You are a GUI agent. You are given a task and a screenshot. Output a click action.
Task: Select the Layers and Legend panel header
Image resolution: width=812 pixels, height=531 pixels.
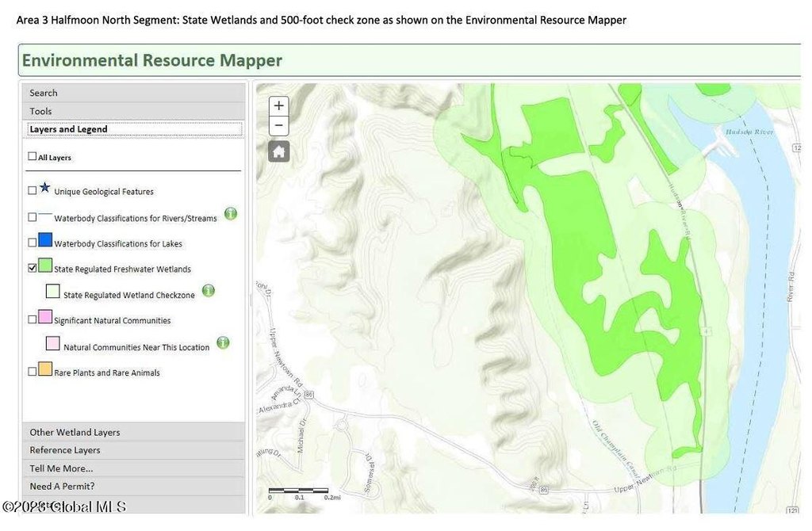tap(133, 129)
